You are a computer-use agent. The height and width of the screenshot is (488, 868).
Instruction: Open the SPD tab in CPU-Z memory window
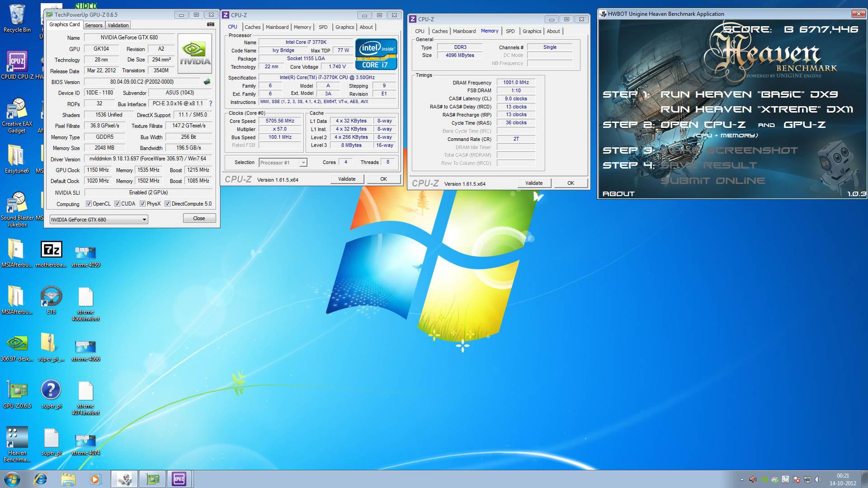[x=510, y=31]
